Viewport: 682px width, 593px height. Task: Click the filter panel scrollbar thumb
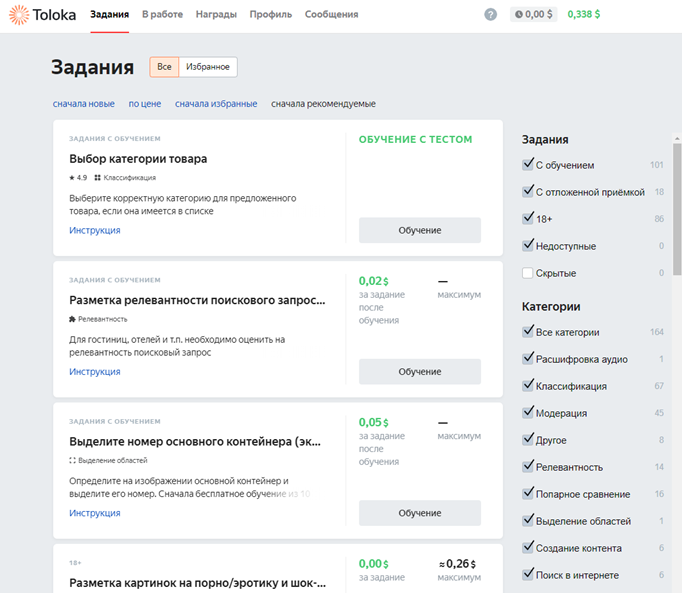coord(677,209)
